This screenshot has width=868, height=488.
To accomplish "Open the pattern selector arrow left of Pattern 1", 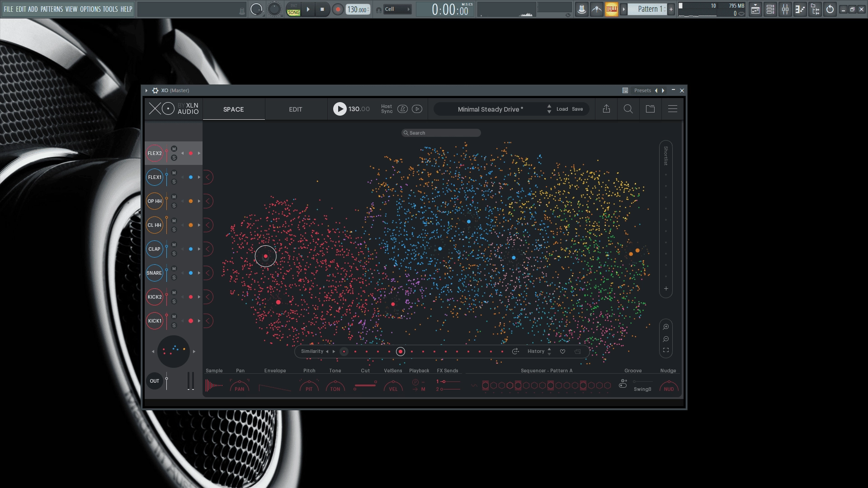I will [x=623, y=9].
